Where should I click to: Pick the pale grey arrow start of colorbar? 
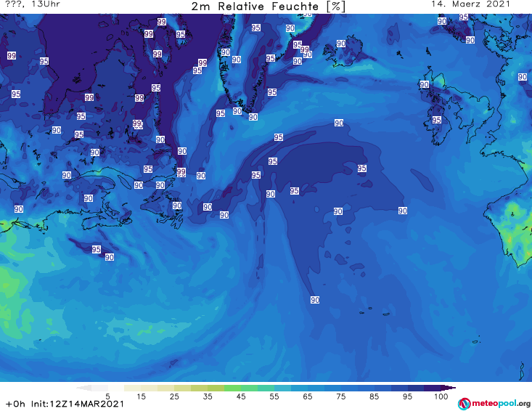pos(83,388)
